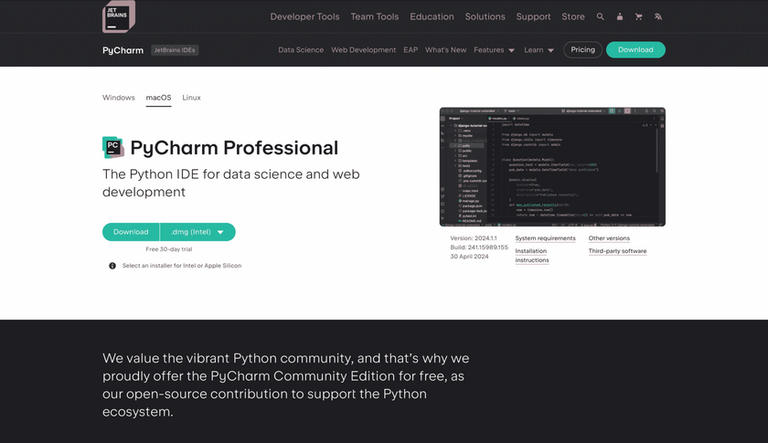Click the teal Download button in the header
The image size is (768, 443).
click(x=635, y=50)
